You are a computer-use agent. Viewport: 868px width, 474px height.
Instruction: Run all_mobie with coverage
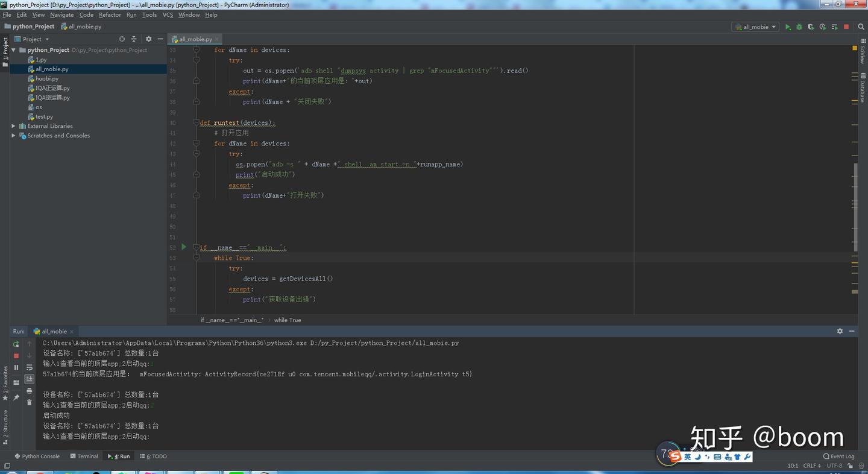[x=811, y=27]
